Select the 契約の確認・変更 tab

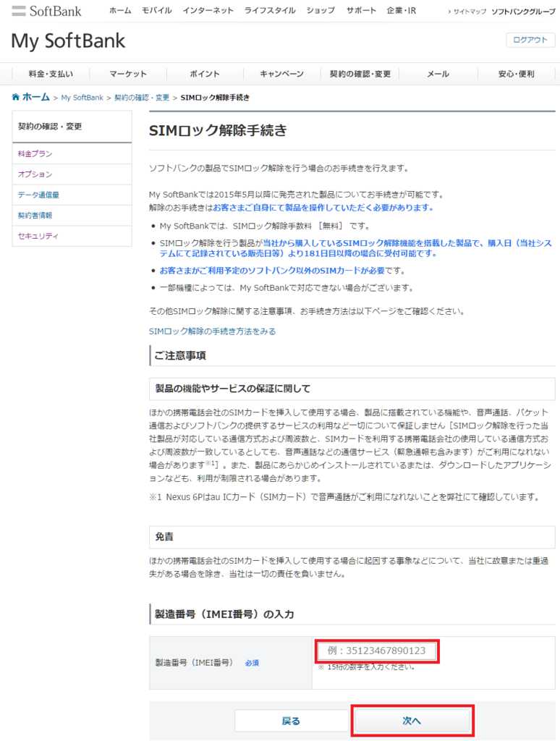point(360,75)
